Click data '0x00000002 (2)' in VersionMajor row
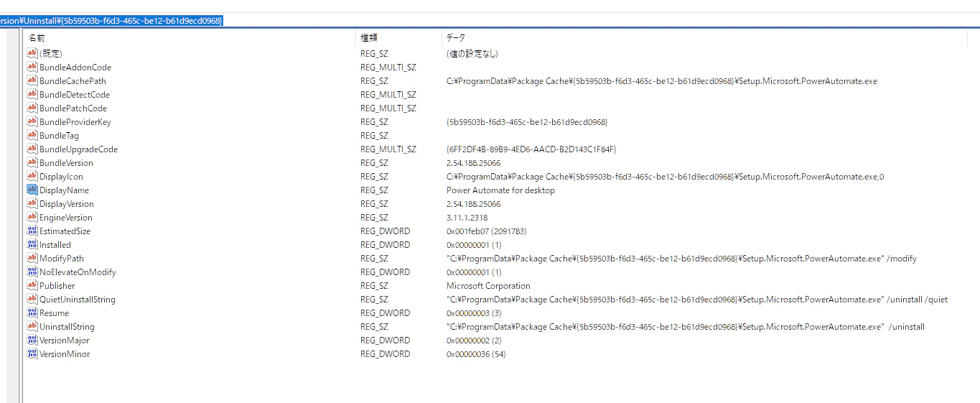The width and height of the screenshot is (980, 403). tap(474, 341)
